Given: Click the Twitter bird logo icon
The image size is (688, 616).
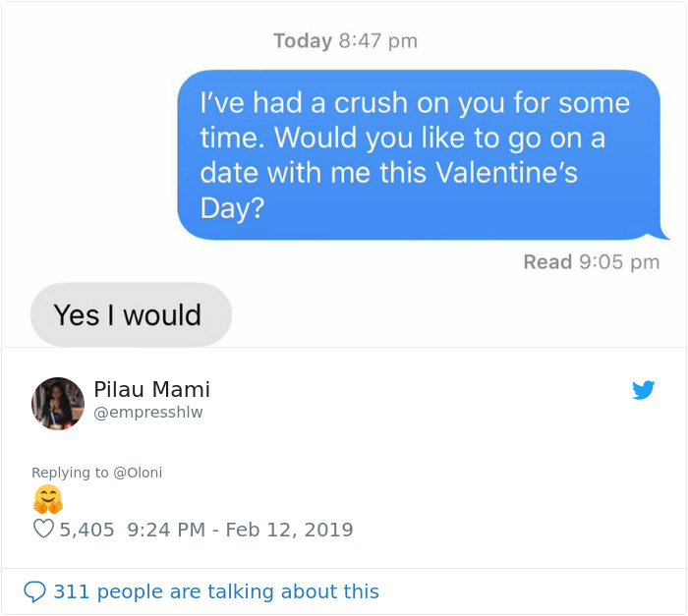Looking at the screenshot, I should [x=643, y=390].
